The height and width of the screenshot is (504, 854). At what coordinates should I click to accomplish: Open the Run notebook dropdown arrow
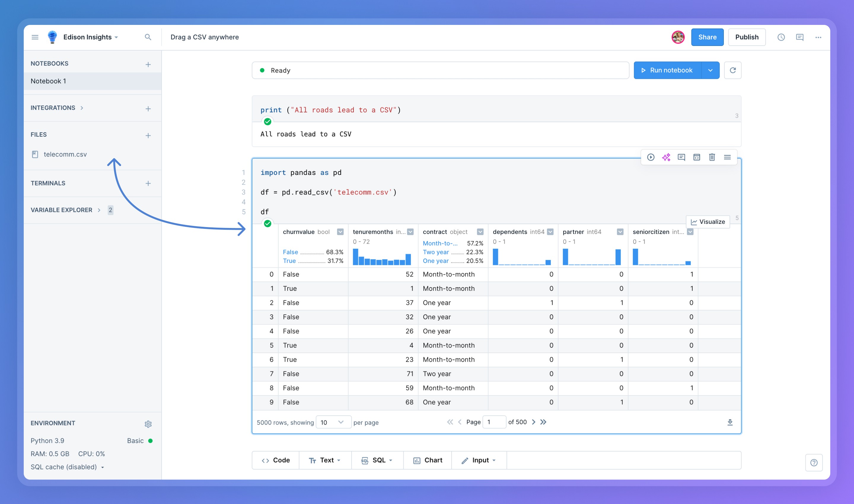(x=710, y=70)
